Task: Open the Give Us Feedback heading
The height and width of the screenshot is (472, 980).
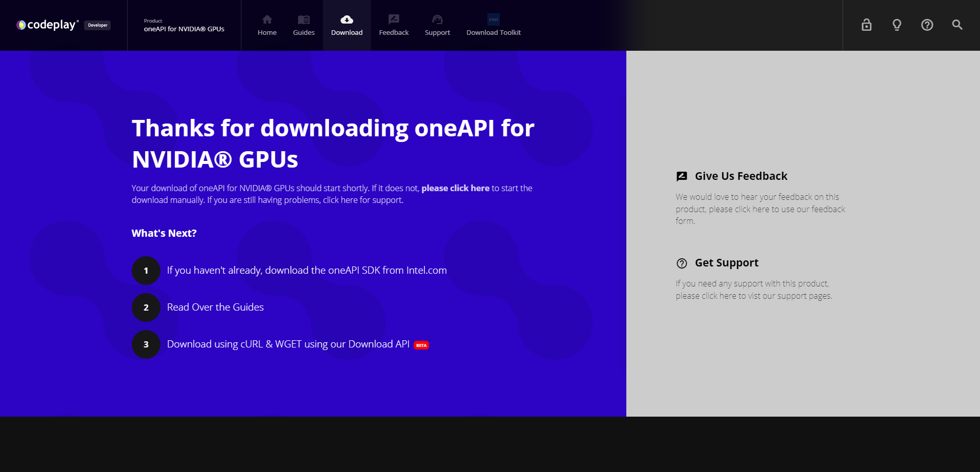Action: [x=741, y=176]
